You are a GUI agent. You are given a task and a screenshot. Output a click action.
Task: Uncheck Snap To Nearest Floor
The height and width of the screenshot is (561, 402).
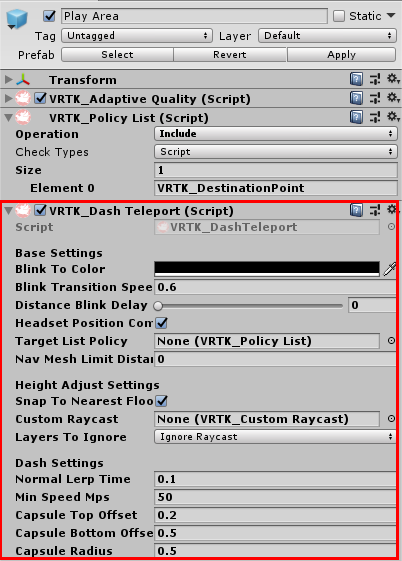[x=162, y=401]
